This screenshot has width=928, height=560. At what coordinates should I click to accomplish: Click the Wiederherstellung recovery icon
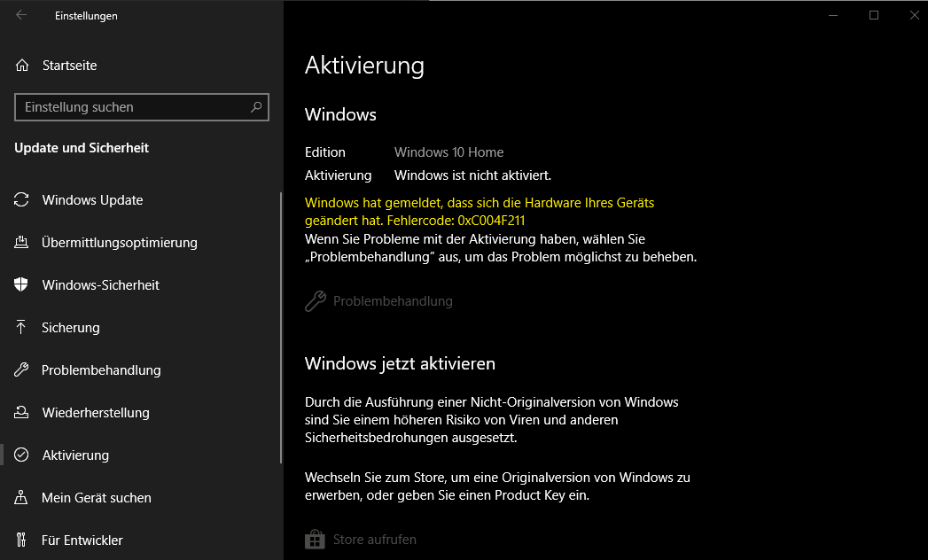[x=21, y=413]
